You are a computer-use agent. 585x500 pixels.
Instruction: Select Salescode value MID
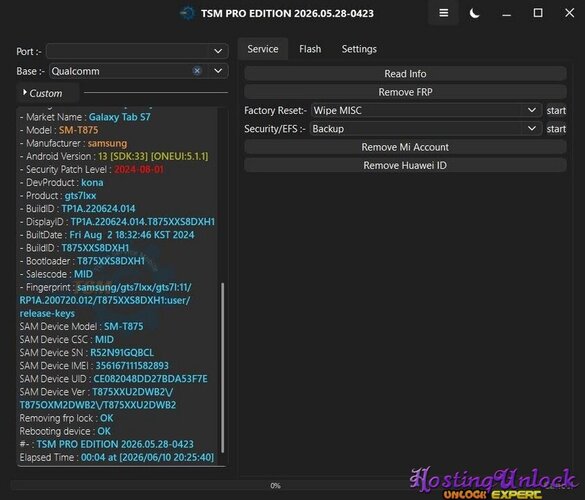(83, 274)
